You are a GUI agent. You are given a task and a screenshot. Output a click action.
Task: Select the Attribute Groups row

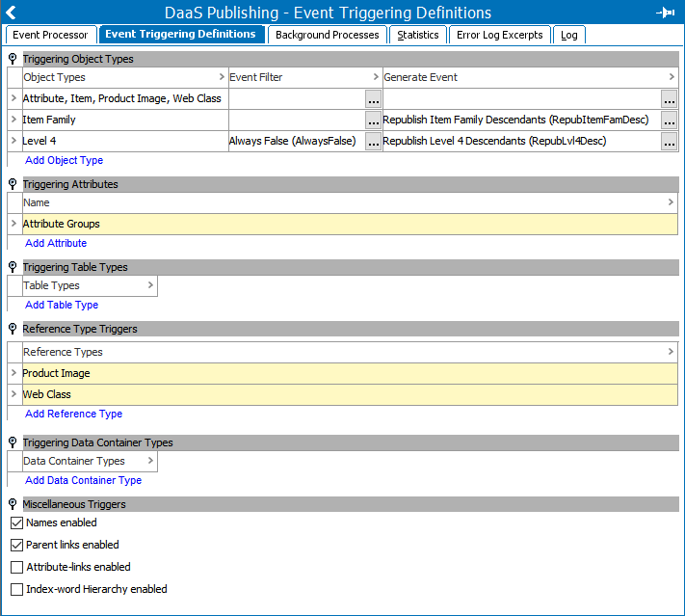[x=350, y=224]
